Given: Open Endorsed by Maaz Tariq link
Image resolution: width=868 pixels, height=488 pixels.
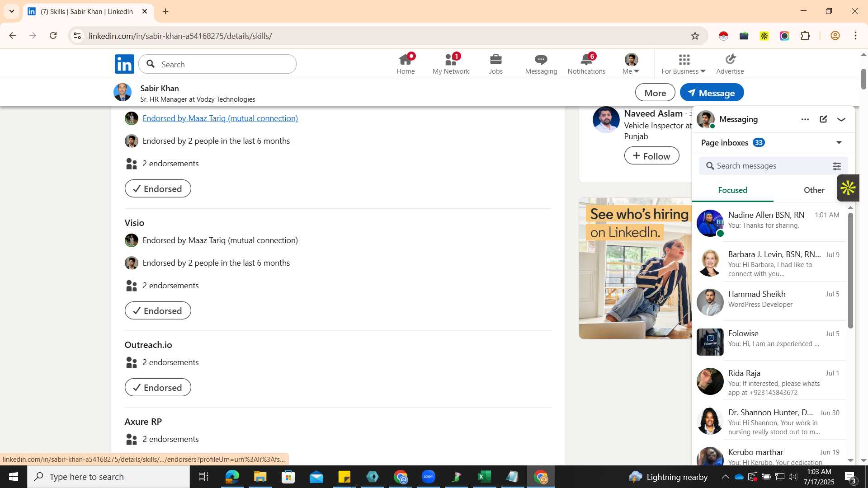Looking at the screenshot, I should tap(220, 118).
